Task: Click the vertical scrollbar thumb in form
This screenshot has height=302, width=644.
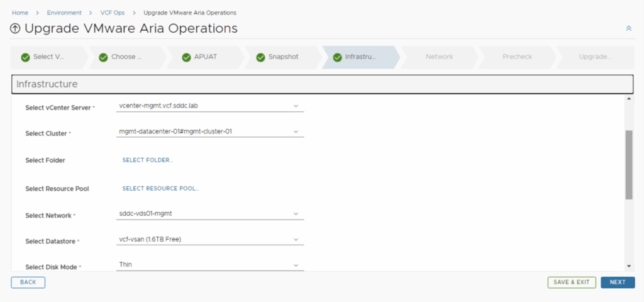Action: pos(629,165)
